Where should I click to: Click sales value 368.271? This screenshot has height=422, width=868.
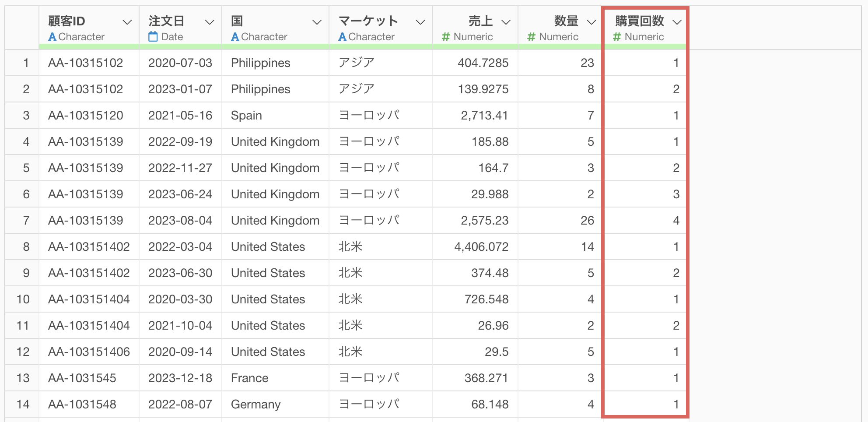click(x=486, y=378)
